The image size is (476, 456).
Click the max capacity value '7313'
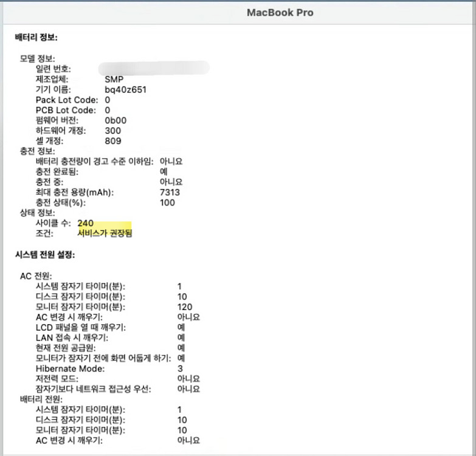[170, 192]
